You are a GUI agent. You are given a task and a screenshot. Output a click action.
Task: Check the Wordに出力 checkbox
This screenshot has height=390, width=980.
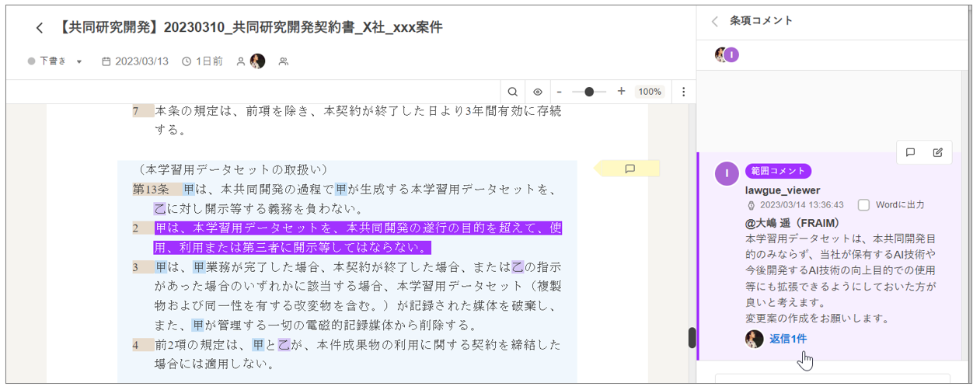pos(863,205)
